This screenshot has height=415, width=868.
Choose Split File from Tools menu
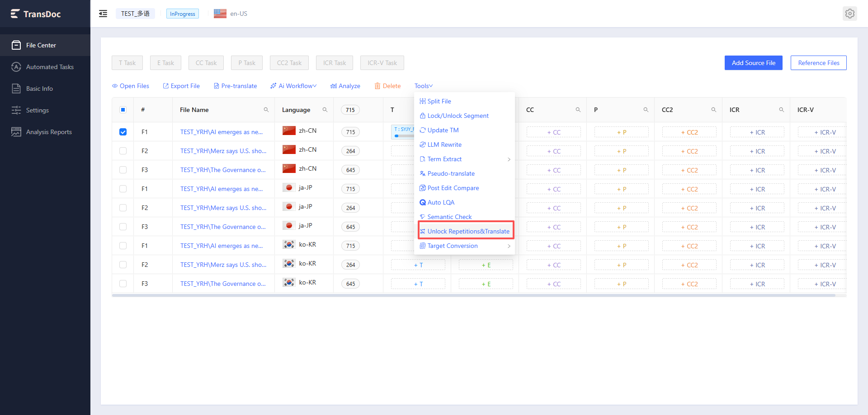465,101
